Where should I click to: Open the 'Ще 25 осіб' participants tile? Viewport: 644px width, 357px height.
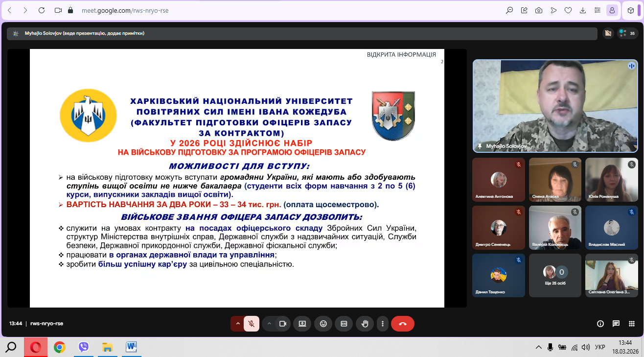[x=555, y=275]
